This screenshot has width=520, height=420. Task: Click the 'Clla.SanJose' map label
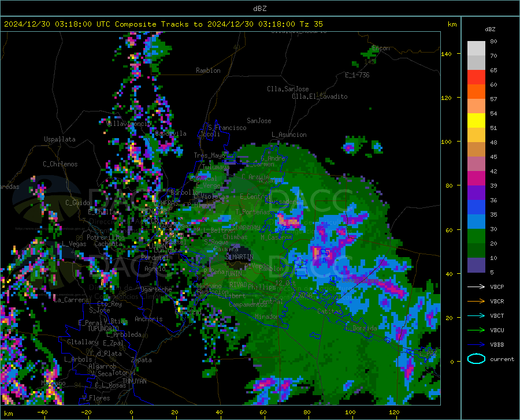(x=288, y=89)
